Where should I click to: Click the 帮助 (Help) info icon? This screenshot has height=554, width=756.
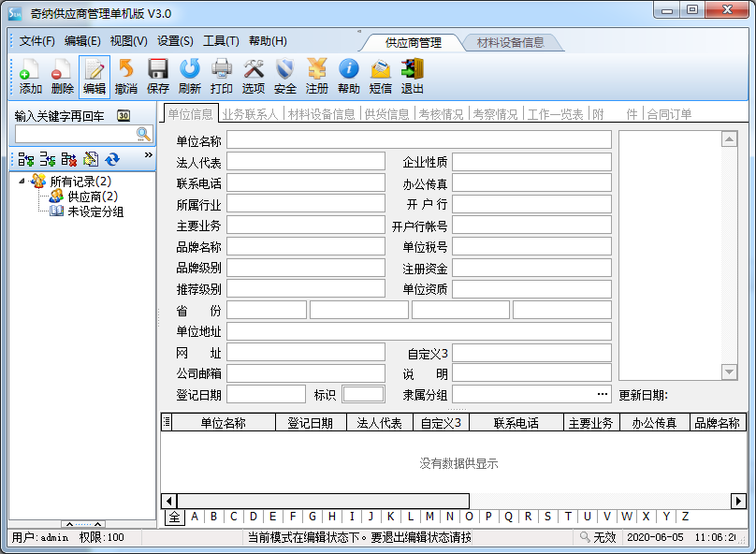pos(349,77)
